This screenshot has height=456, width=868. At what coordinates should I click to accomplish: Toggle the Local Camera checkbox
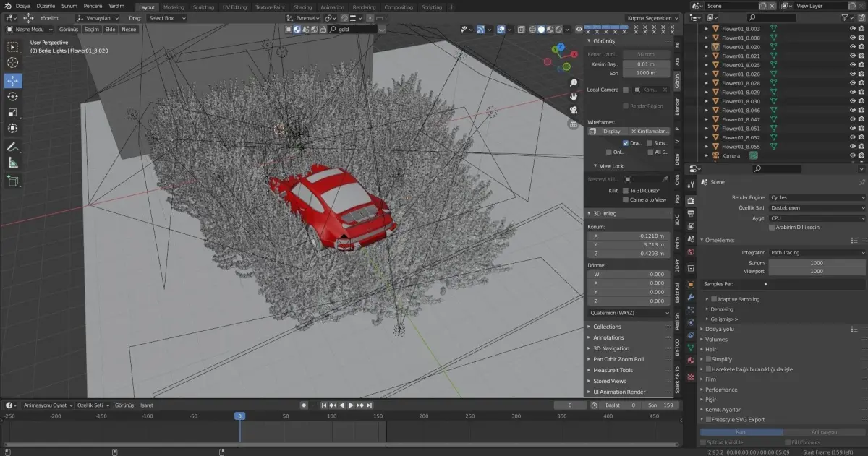click(626, 90)
